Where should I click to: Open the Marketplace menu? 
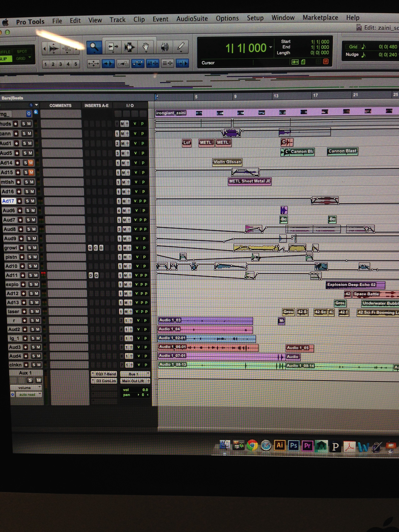click(320, 17)
